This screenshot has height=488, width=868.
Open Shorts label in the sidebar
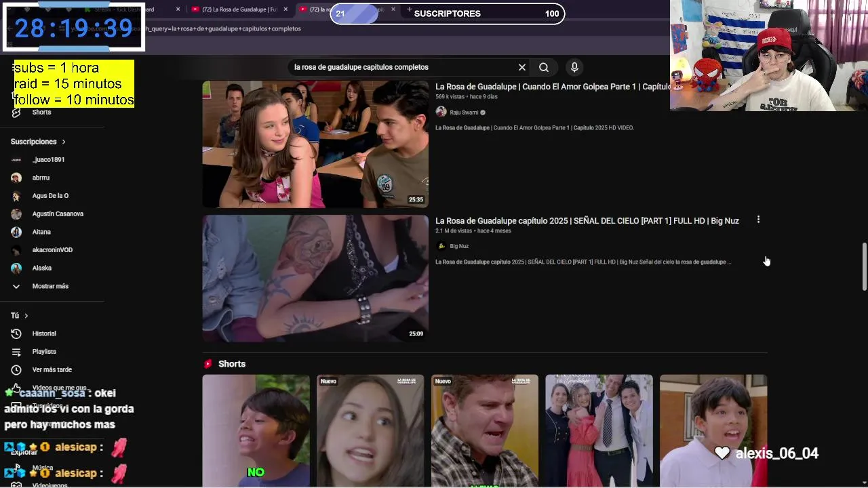pyautogui.click(x=41, y=112)
